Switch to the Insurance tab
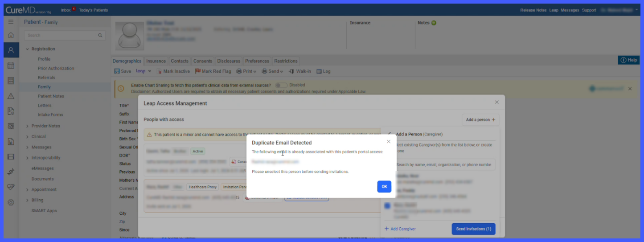The height and width of the screenshot is (242, 644). [x=156, y=61]
